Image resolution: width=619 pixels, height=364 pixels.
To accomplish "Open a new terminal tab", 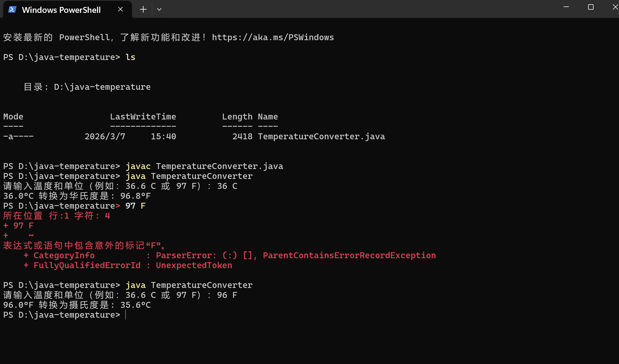I will 143,9.
